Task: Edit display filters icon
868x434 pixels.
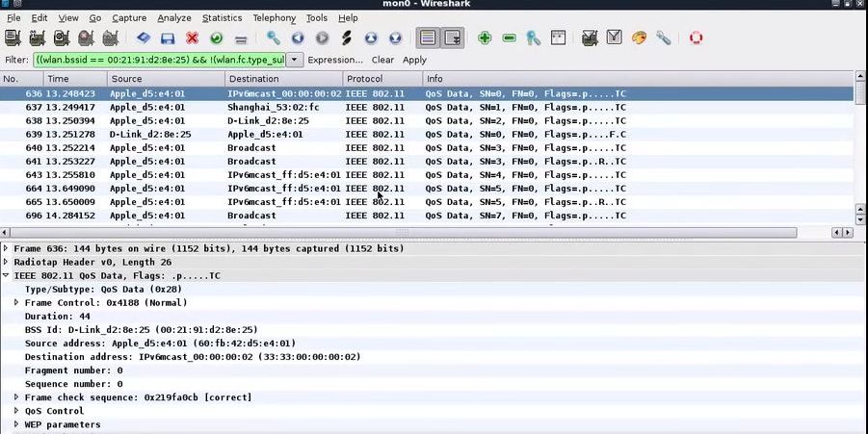Action: pos(615,38)
